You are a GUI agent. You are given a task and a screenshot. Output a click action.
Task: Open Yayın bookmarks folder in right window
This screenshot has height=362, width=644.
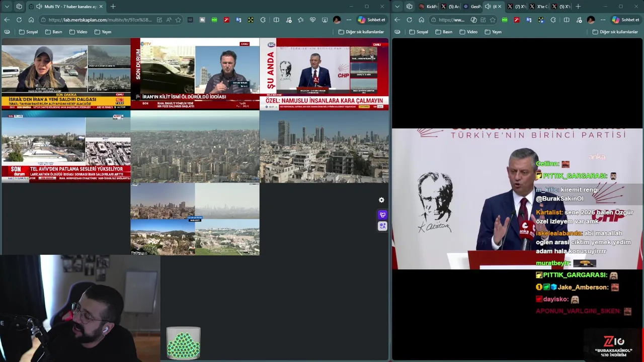pyautogui.click(x=493, y=32)
